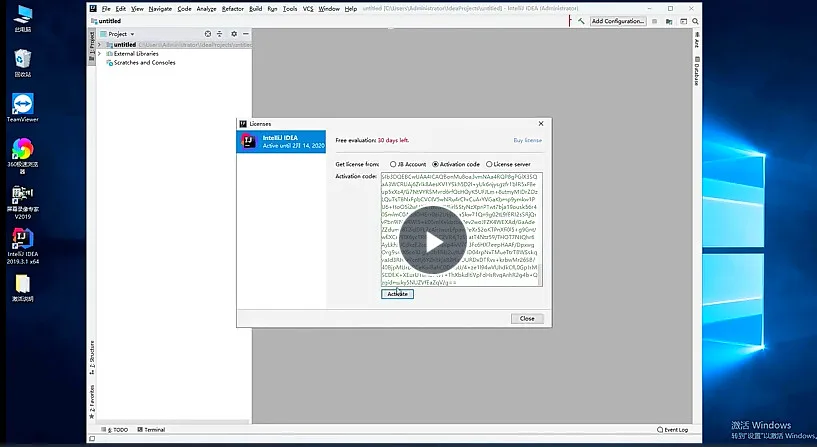
Task: Open the Event Log
Action: [673, 430]
